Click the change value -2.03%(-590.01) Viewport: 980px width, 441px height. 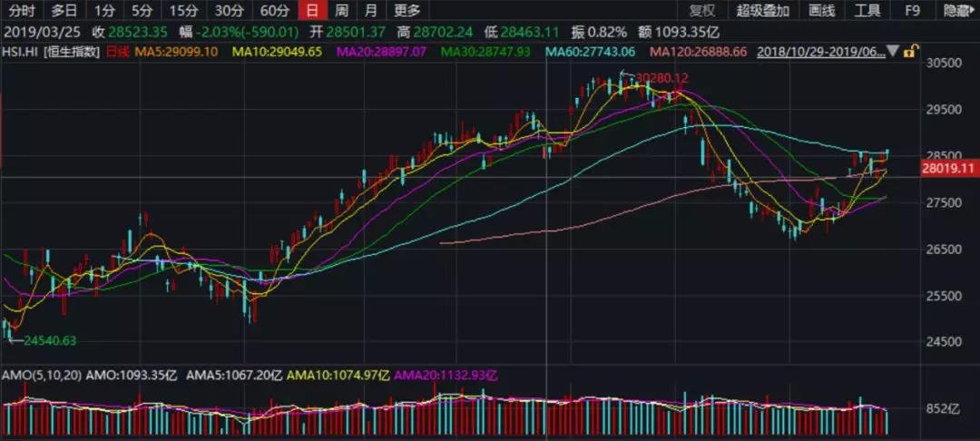(x=248, y=32)
